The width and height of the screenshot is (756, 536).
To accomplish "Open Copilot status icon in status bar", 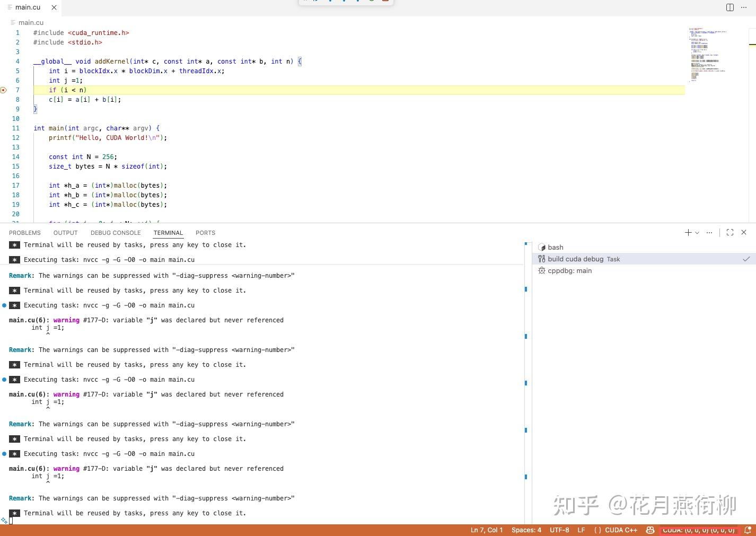I will pos(650,530).
